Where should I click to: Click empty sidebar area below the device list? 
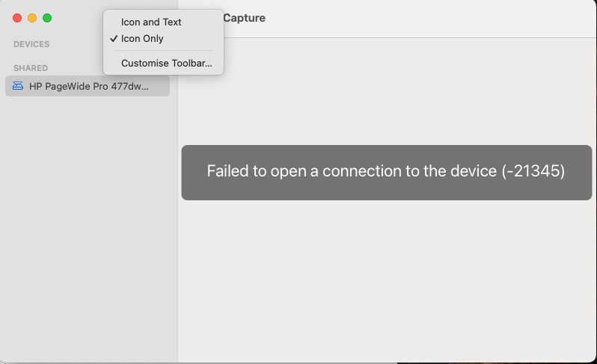point(89,228)
